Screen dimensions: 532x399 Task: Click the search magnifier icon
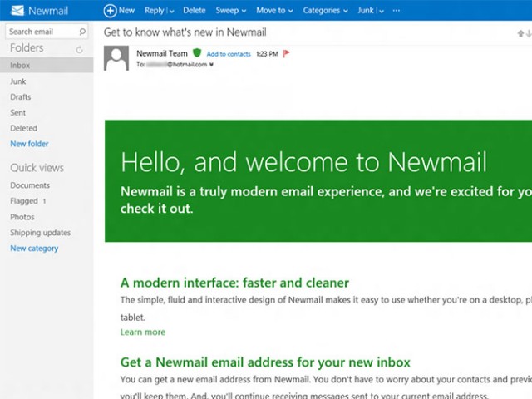(82, 32)
